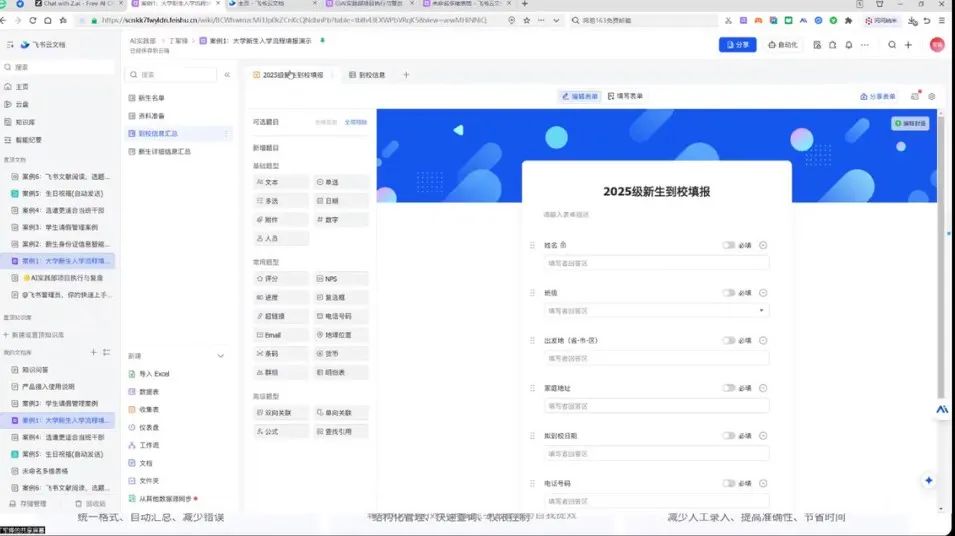
Task: Add a 附件 attachment field type
Action: (281, 219)
